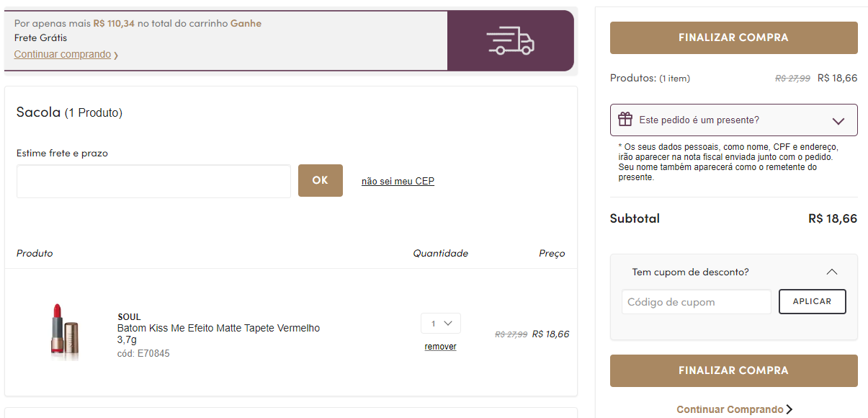Click the 'remover' link for the lipstick
This screenshot has width=868, height=418.
pos(440,347)
